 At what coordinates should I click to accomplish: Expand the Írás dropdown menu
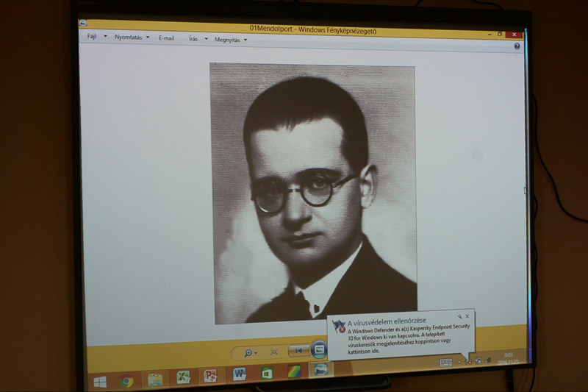pyautogui.click(x=198, y=38)
